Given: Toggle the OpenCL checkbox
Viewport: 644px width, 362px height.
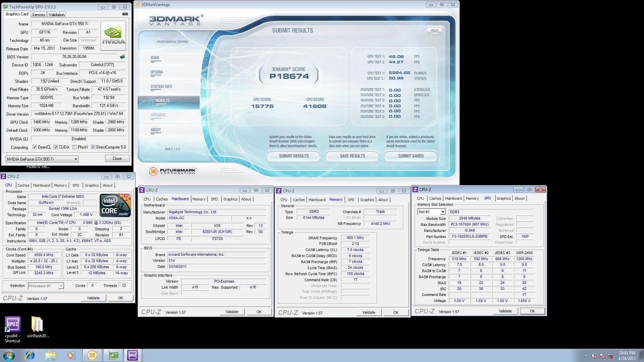Looking at the screenshot, I should (35, 147).
